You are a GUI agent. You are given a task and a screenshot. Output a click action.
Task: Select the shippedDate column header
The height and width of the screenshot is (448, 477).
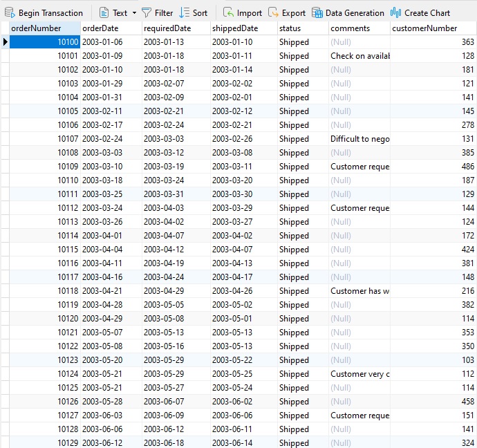pos(243,28)
